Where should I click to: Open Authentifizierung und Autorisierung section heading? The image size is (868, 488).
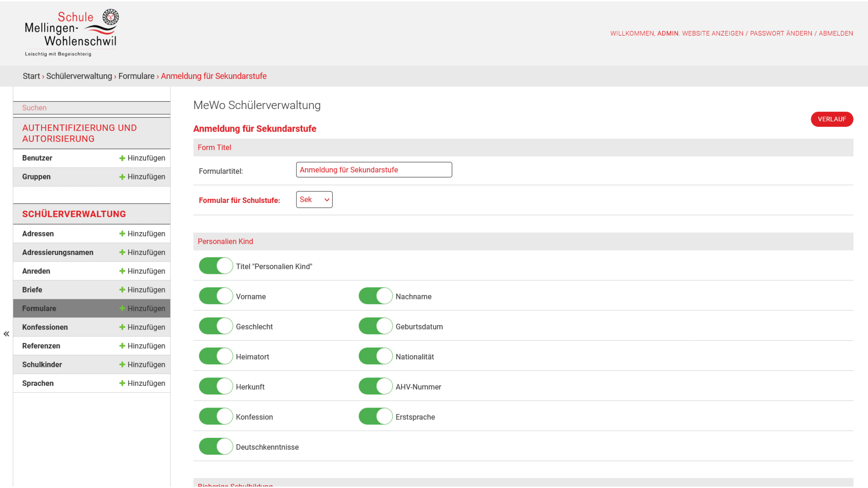(x=80, y=133)
